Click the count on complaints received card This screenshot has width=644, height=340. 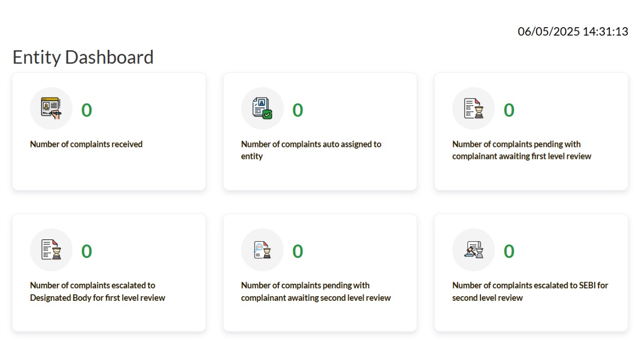(x=87, y=110)
